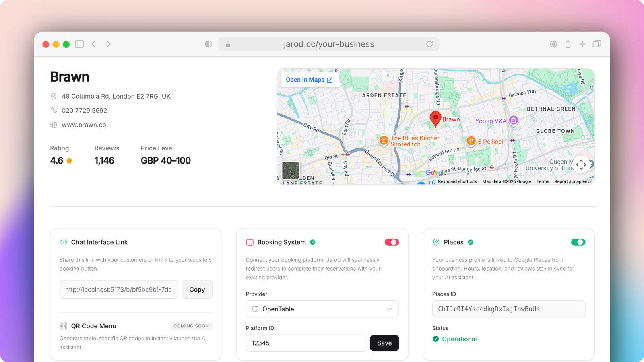Image resolution: width=644 pixels, height=362 pixels.
Task: Click the verified badge beside Booking System
Action: [313, 242]
